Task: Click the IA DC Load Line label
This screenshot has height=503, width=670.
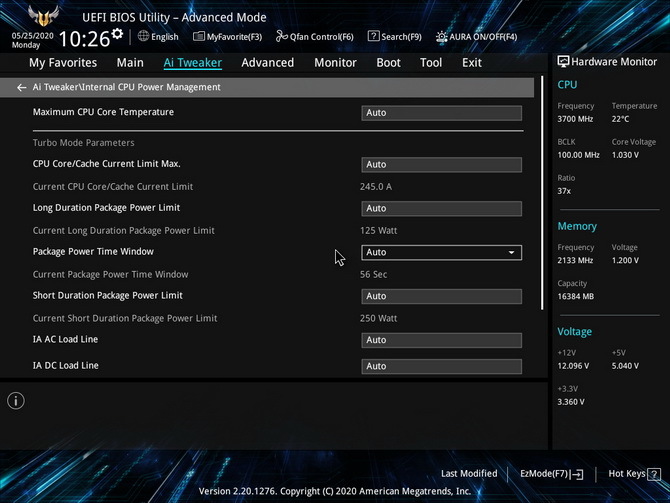Action: (66, 366)
